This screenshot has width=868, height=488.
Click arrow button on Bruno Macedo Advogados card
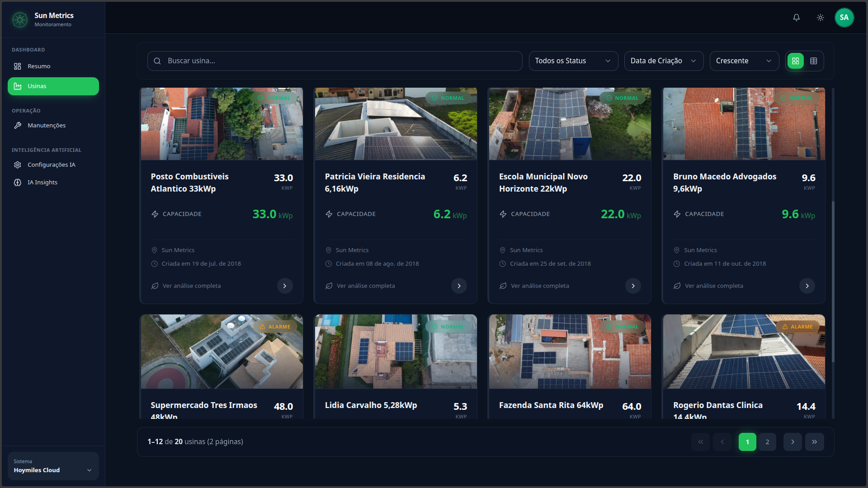point(807,286)
